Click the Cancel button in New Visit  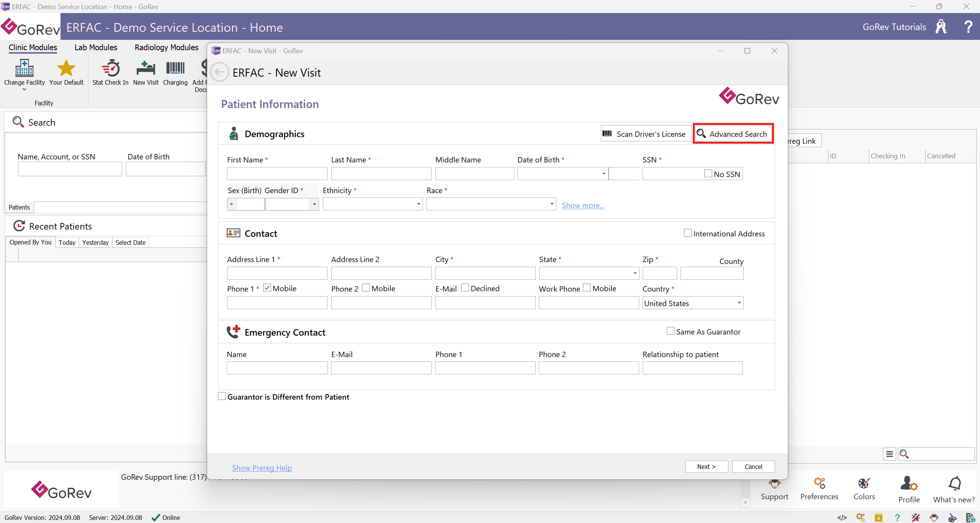(x=753, y=466)
